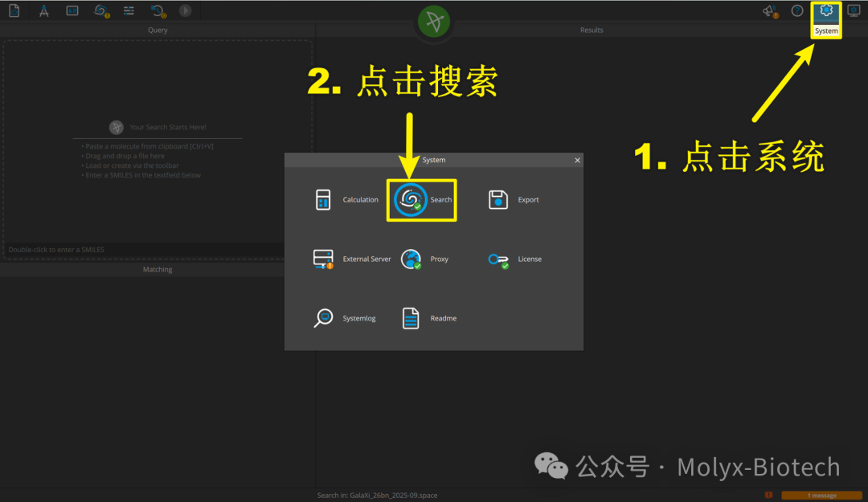Click the spiral search icon in top toolbar
868x502 pixels.
point(101,10)
